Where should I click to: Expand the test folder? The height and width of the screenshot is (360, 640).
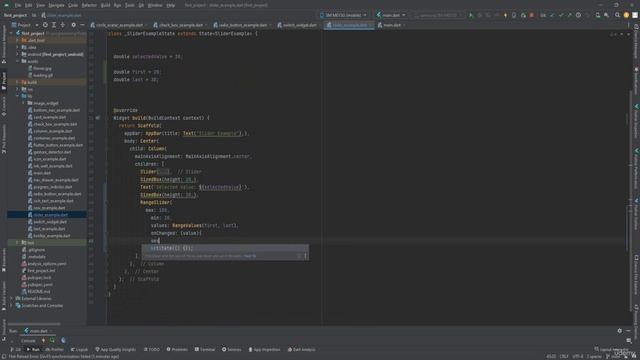click(x=17, y=242)
